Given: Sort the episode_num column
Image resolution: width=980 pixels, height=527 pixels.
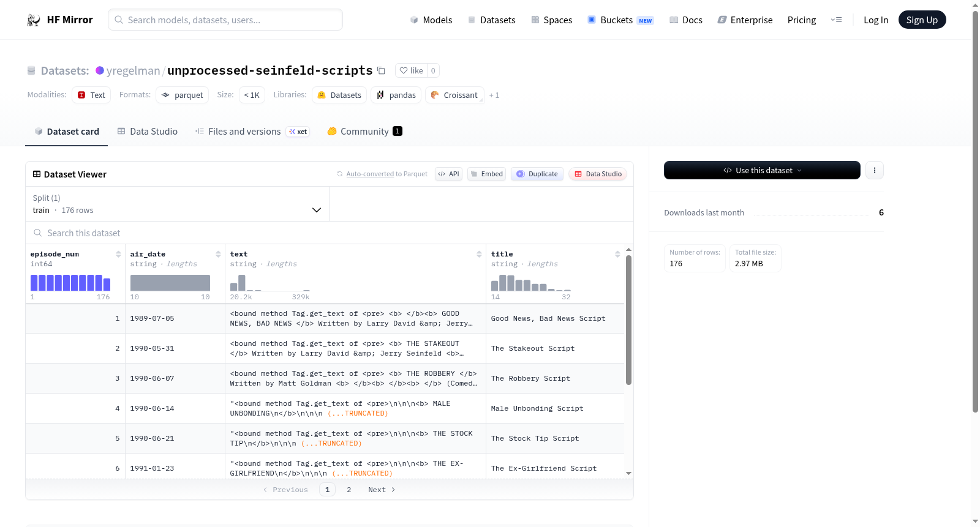Looking at the screenshot, I should pyautogui.click(x=118, y=254).
